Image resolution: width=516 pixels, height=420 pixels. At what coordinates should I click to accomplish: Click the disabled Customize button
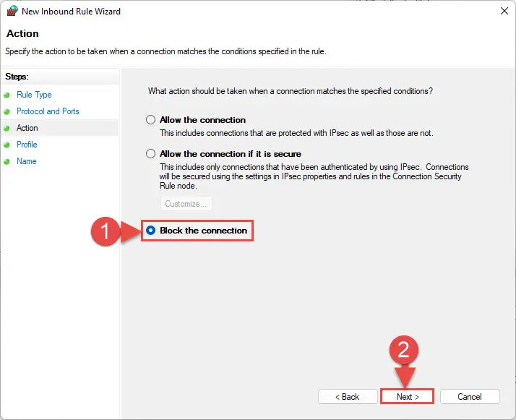coord(186,204)
